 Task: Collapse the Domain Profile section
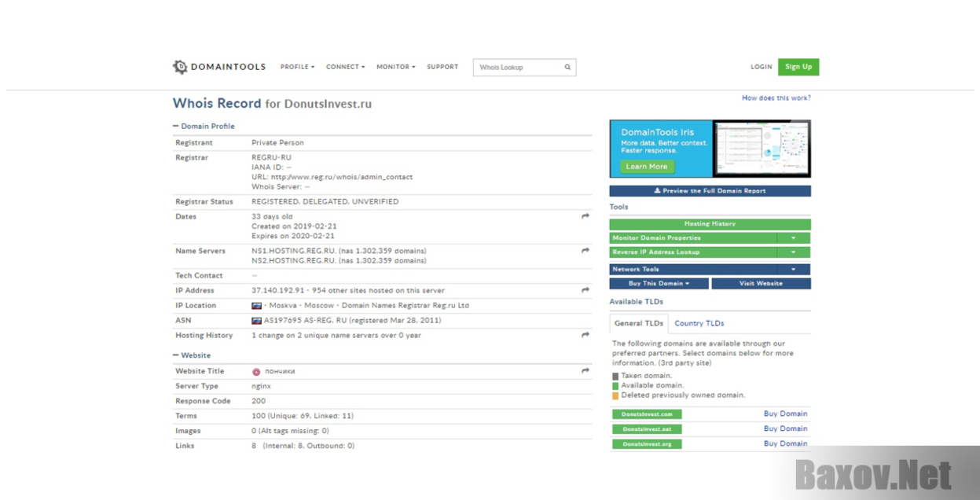(204, 126)
